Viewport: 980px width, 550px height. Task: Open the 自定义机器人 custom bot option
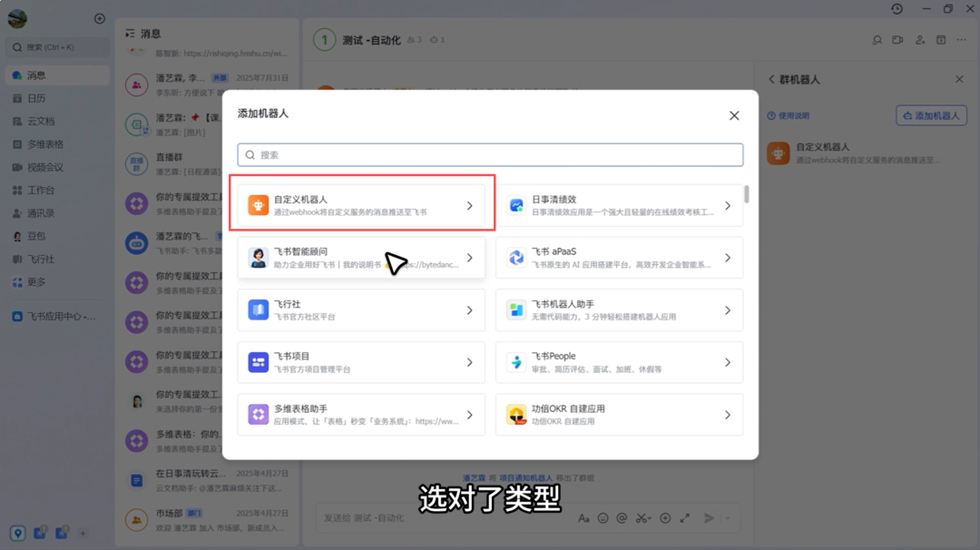[361, 205]
